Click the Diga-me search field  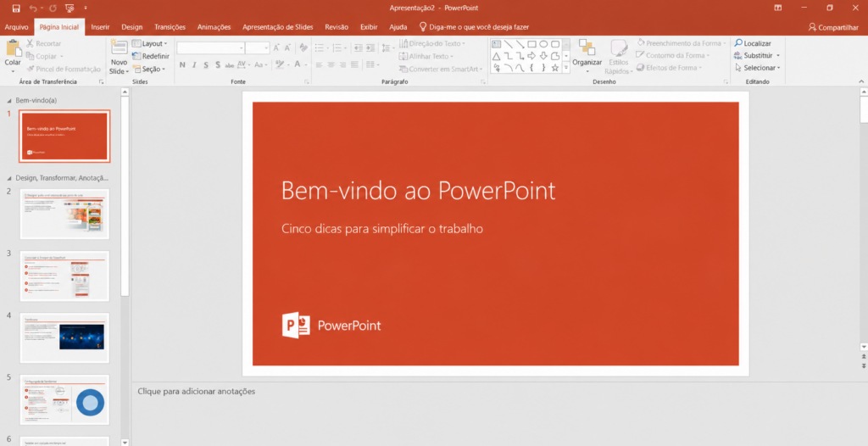pyautogui.click(x=473, y=27)
